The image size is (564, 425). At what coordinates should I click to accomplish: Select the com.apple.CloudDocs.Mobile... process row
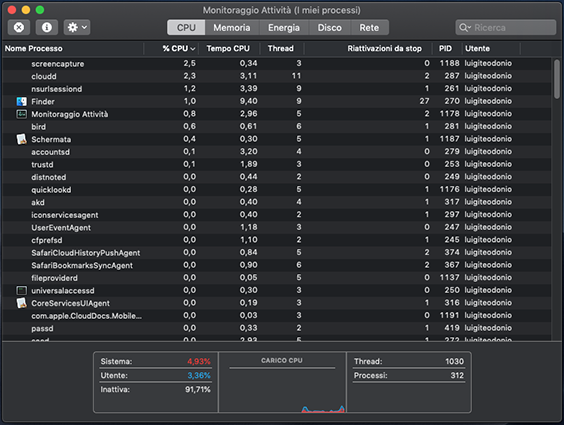(x=277, y=316)
